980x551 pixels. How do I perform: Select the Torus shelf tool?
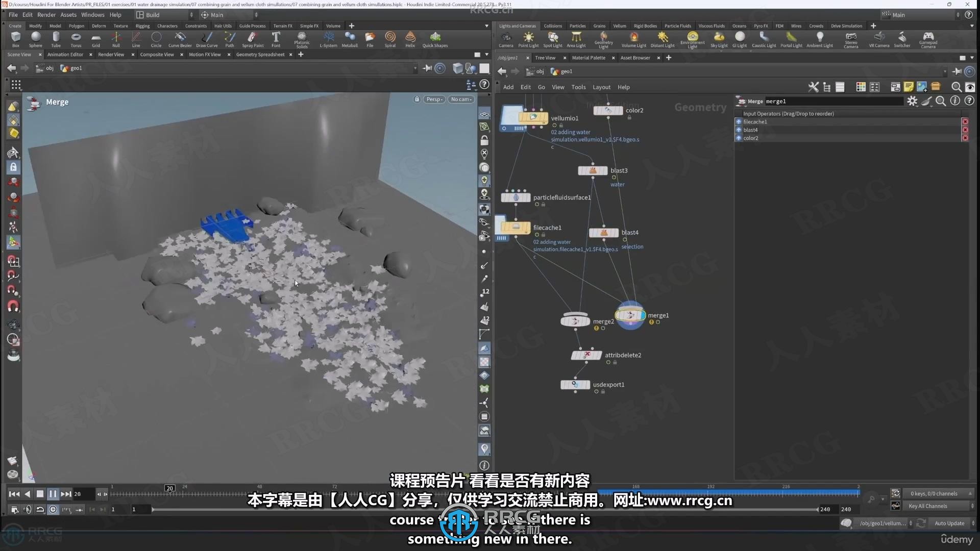click(x=76, y=39)
